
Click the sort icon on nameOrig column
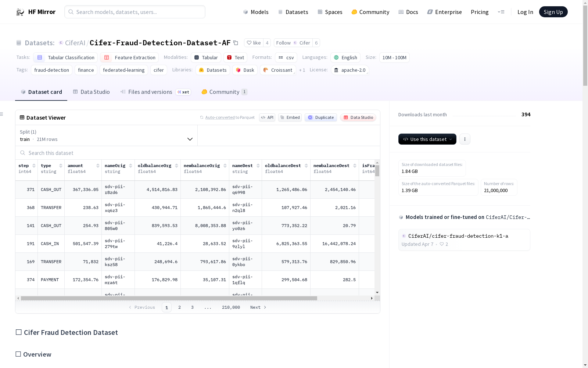click(130, 166)
